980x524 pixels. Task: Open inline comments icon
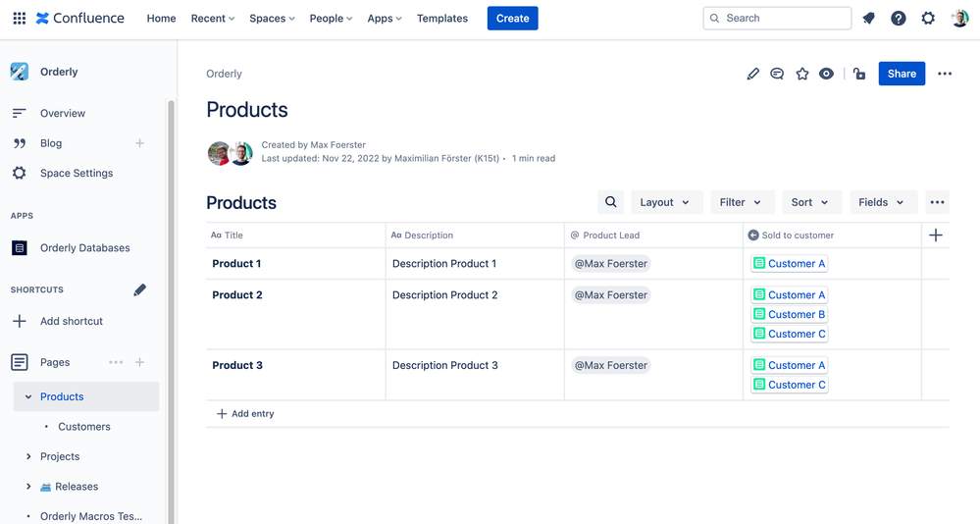point(777,74)
